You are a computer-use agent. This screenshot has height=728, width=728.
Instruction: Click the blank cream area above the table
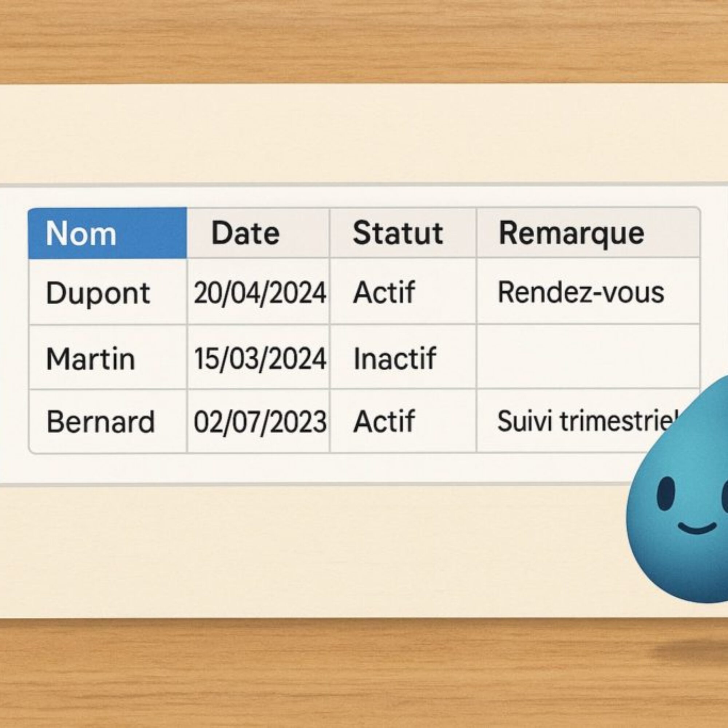pos(362,136)
